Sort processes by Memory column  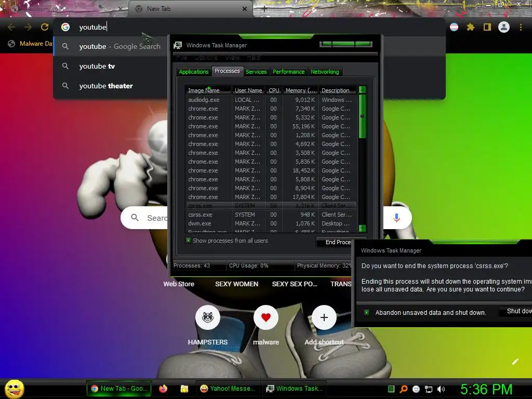[301, 90]
